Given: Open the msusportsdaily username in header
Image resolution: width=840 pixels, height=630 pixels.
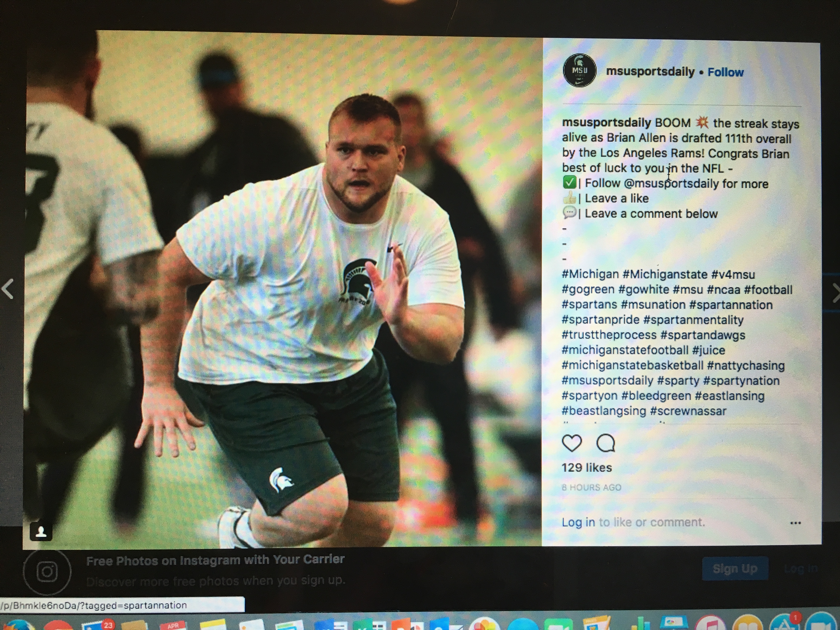Looking at the screenshot, I should (650, 71).
